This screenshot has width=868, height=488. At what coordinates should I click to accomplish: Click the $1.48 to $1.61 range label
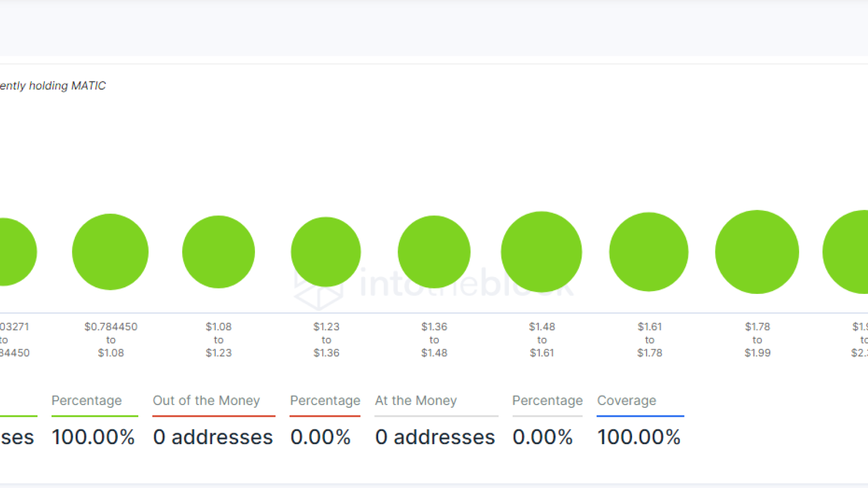tap(542, 339)
